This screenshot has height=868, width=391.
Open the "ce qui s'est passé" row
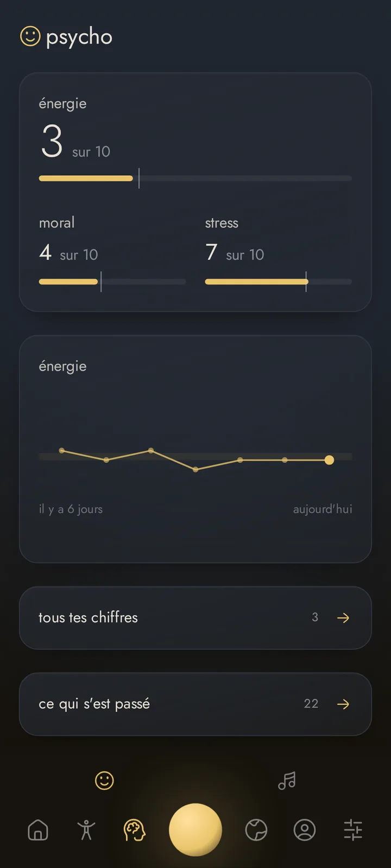195,704
